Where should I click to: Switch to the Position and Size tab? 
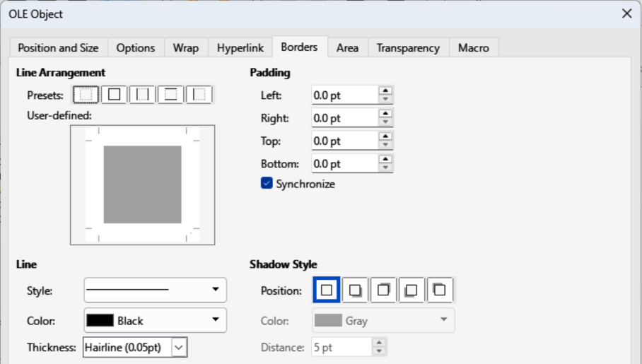[x=58, y=48]
